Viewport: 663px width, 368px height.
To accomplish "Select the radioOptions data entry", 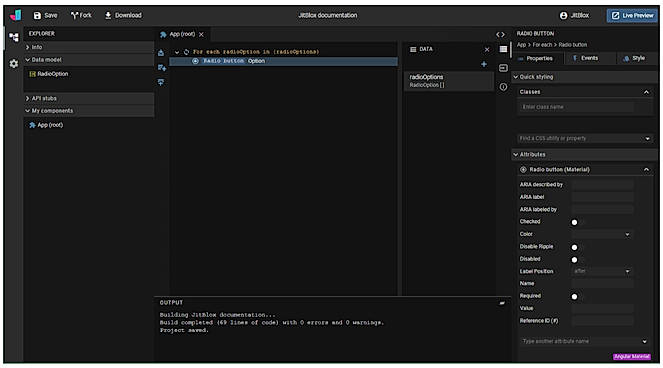I will tap(448, 80).
